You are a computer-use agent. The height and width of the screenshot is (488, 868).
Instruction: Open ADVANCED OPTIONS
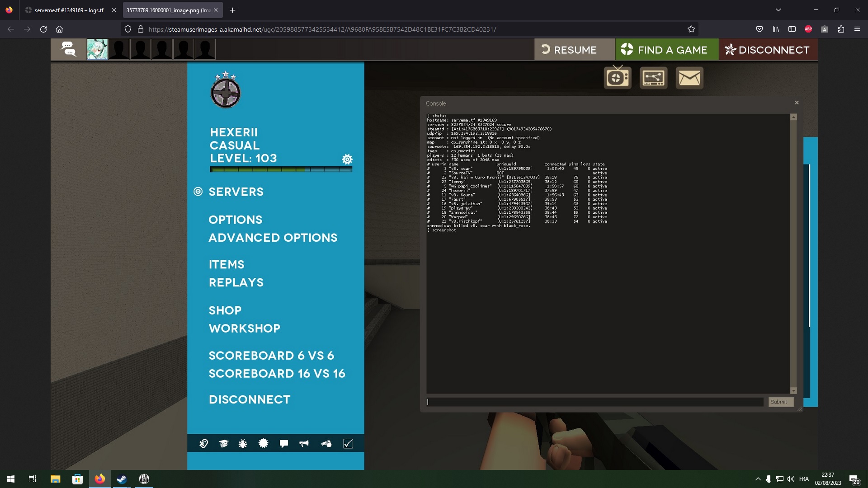(x=273, y=238)
